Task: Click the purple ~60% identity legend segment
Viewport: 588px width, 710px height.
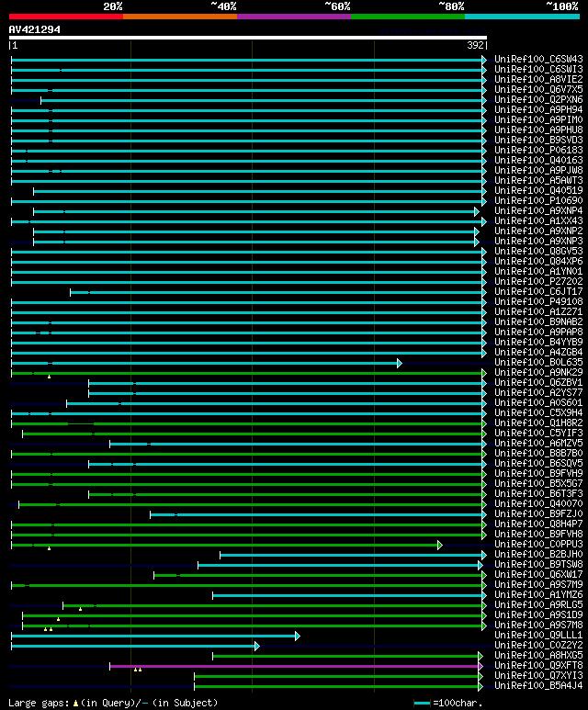Action: (x=294, y=17)
